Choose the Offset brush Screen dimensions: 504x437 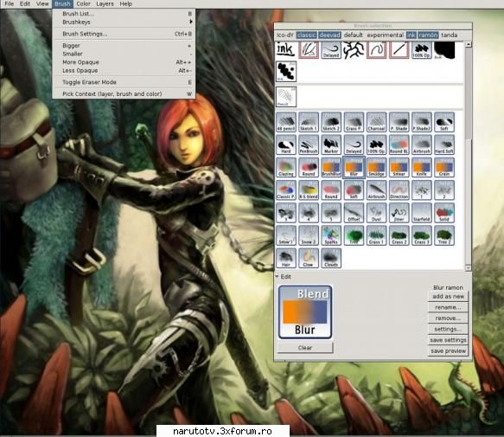[354, 213]
